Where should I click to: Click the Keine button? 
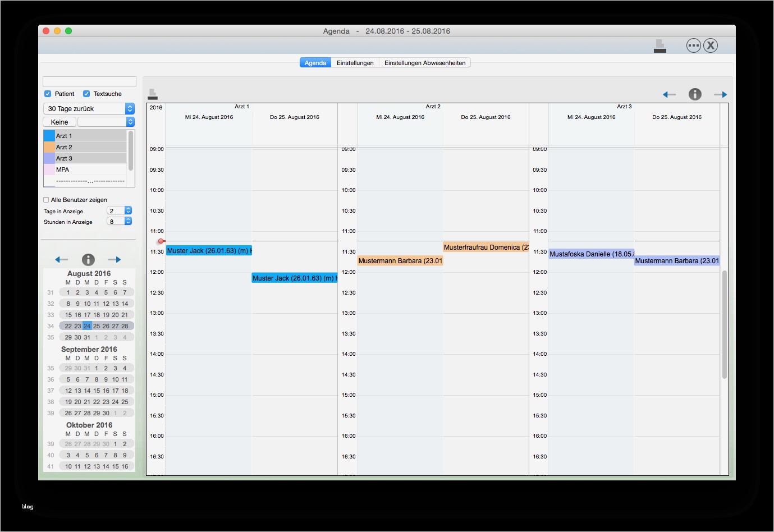point(59,122)
